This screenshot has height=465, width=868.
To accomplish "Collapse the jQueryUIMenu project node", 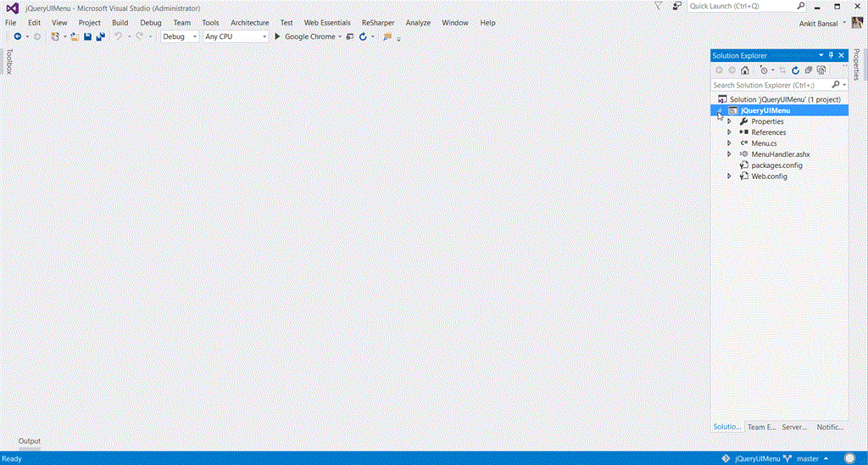I will 719,111.
